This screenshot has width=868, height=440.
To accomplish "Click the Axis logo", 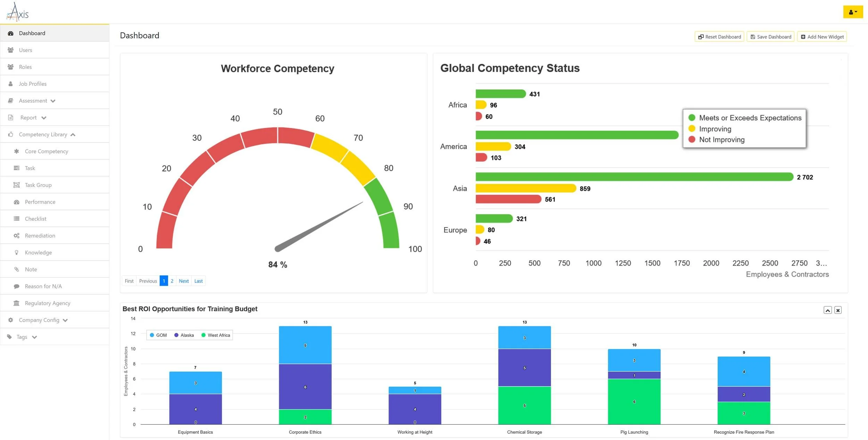I will tap(17, 12).
